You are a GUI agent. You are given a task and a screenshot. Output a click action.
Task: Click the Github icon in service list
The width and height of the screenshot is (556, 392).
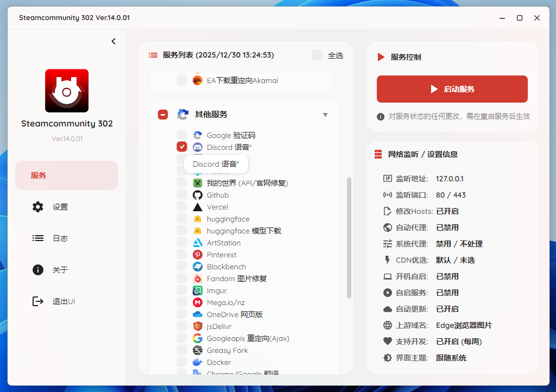[x=198, y=195]
